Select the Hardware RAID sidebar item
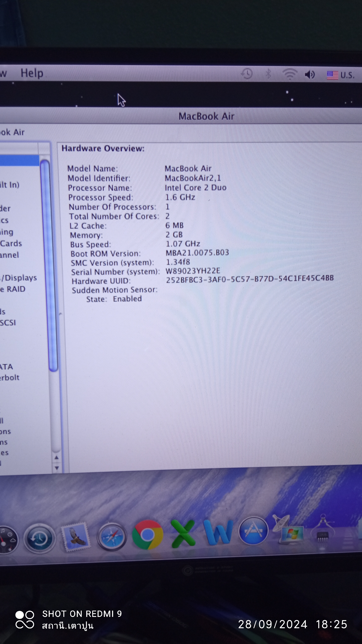Screen dimensions: 362x644 coord(13,289)
